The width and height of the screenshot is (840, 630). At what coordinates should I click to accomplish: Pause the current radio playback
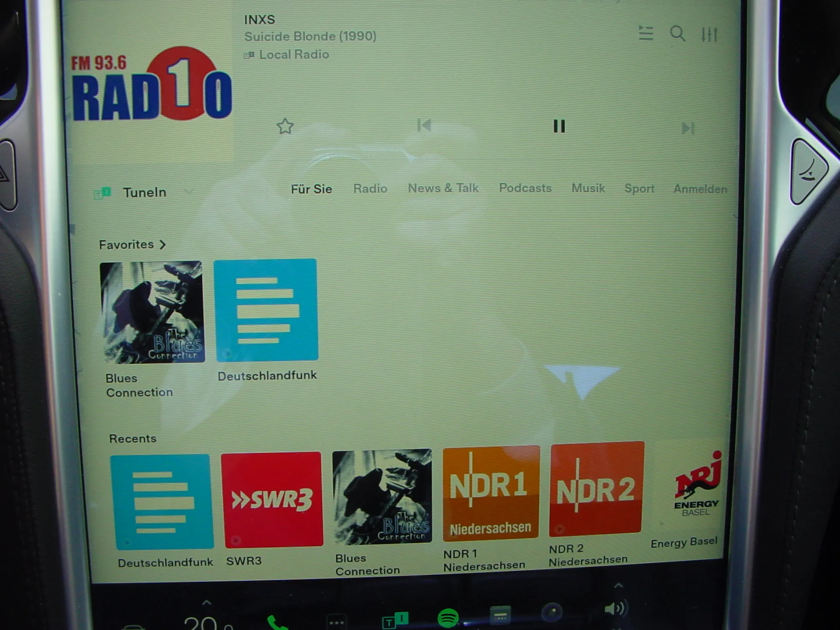559,126
